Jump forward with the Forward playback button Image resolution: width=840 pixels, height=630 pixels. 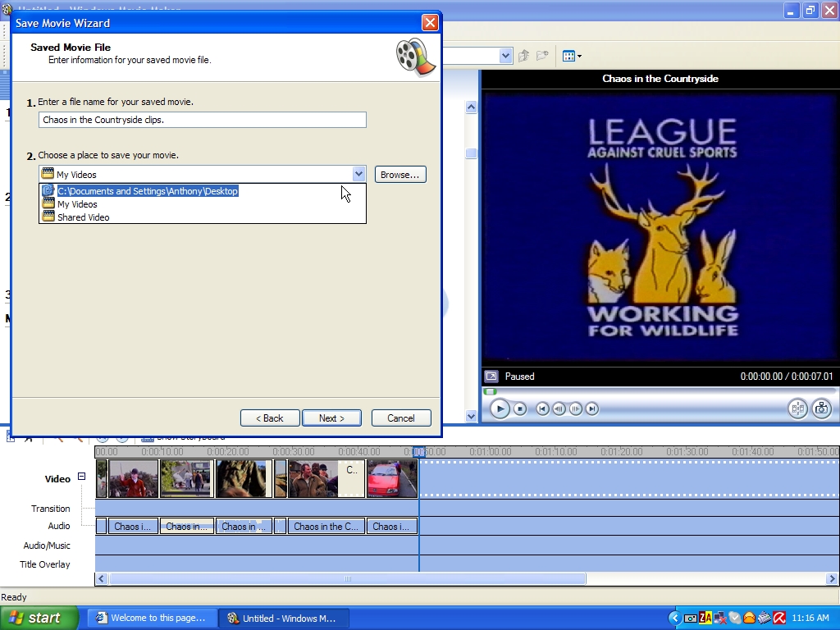[592, 409]
